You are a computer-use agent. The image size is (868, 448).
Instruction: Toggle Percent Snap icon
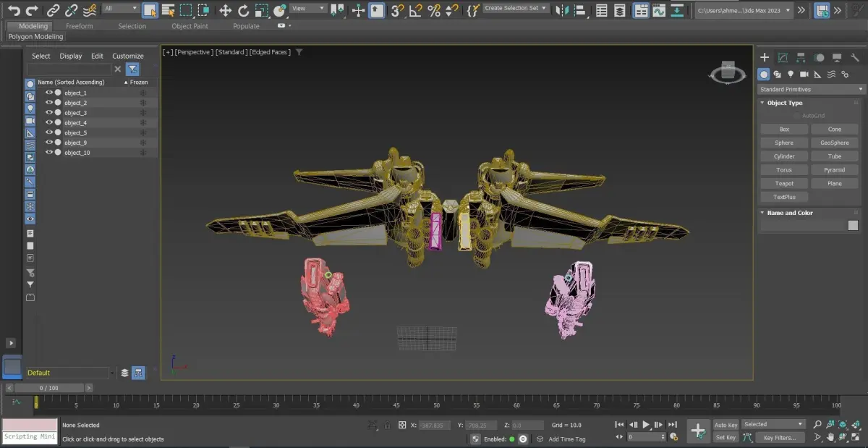(x=433, y=10)
